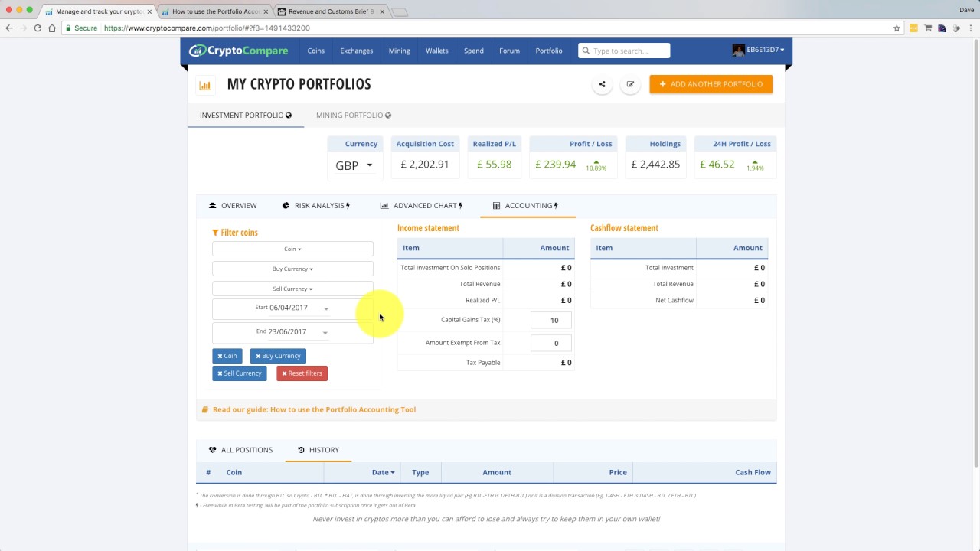This screenshot has width=980, height=551.
Task: Sort history by the Date column
Action: [x=383, y=472]
